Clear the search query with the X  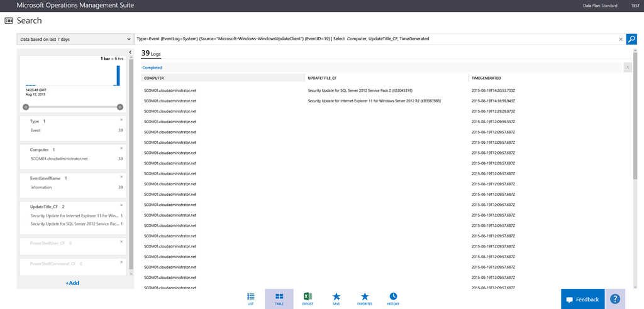point(620,39)
